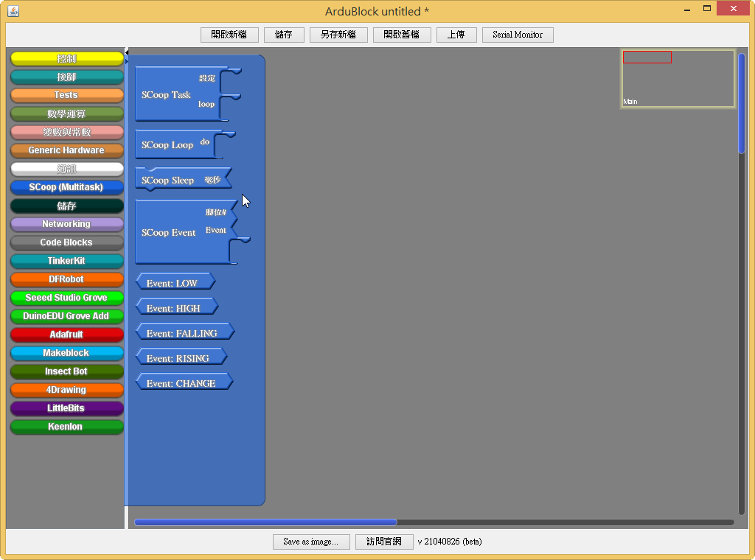Open the dark green 儲存 drawer in sidebar

[x=67, y=206]
